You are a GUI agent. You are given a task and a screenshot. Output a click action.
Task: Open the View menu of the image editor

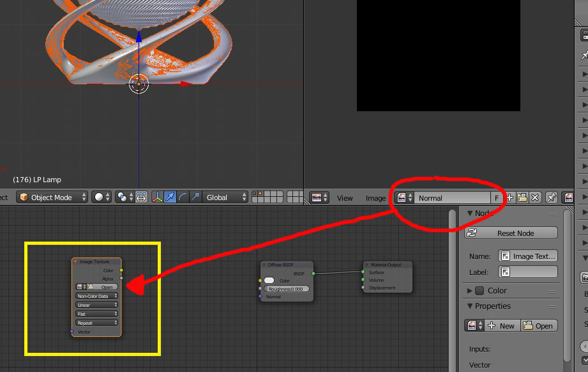pyautogui.click(x=344, y=198)
